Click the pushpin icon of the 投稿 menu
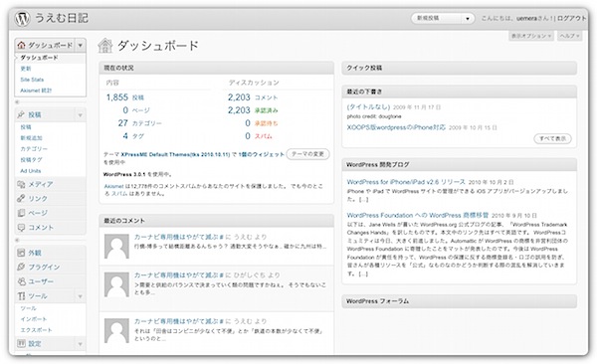This screenshot has height=364, width=597. [x=21, y=114]
